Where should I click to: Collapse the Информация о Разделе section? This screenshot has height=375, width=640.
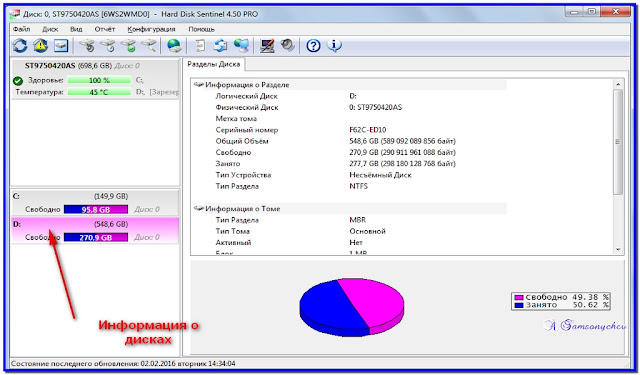click(199, 84)
